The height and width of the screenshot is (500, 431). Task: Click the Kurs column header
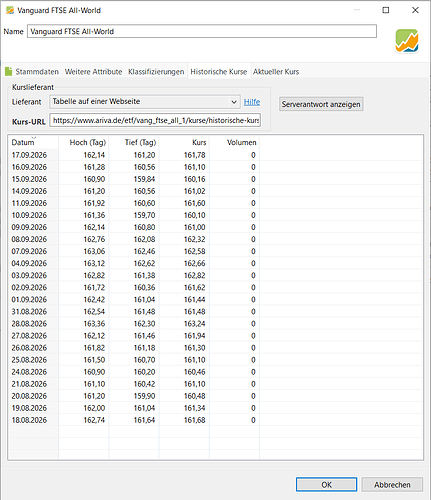click(x=184, y=142)
